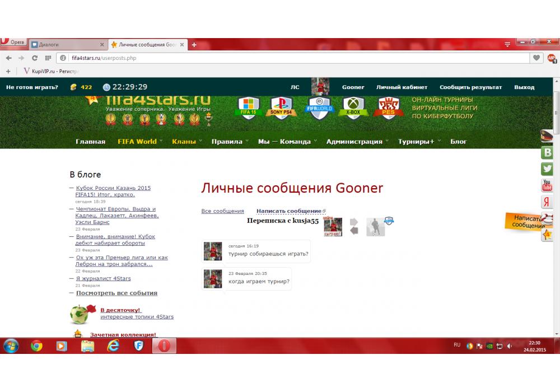Click the page vertical scrollbar thumb

pos(556,112)
